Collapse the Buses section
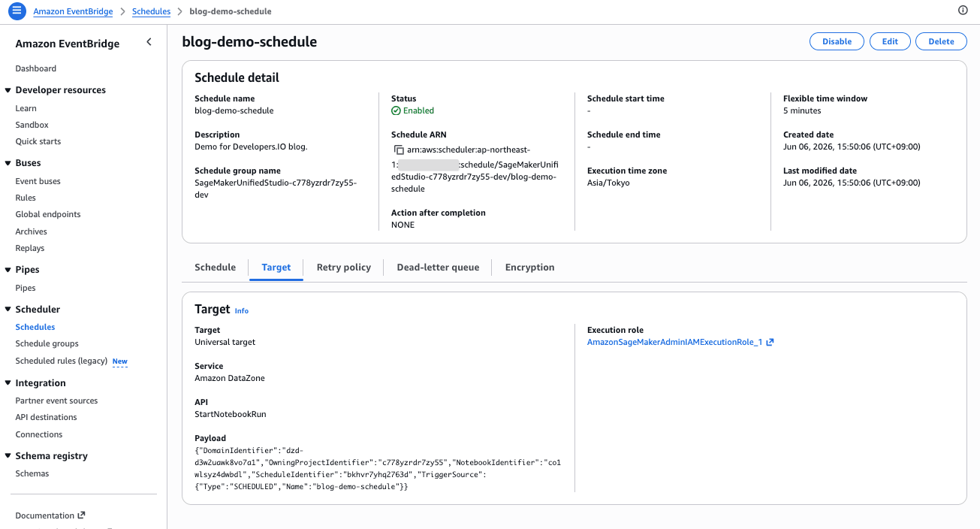The height and width of the screenshot is (529, 980). [8, 163]
